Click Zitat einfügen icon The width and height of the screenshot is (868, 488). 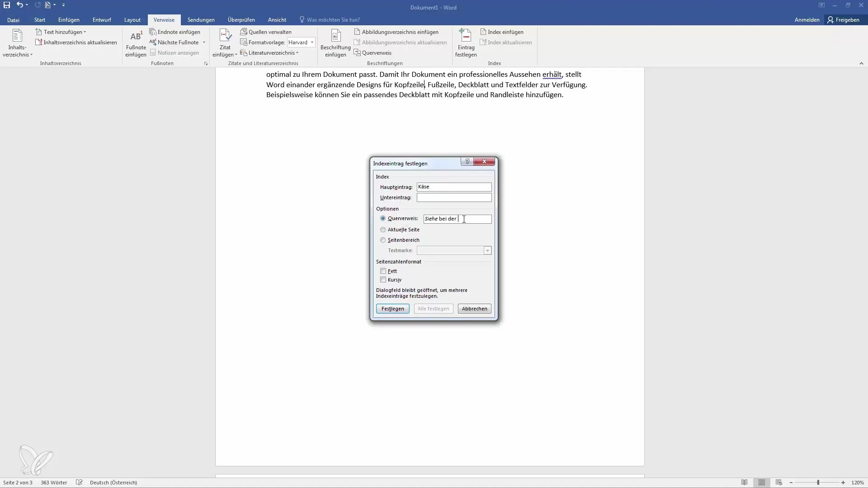225,36
